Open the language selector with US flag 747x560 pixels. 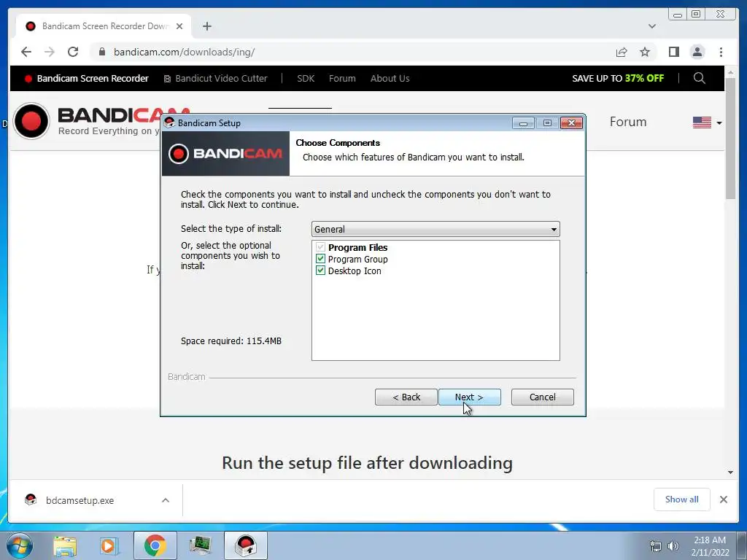tap(708, 122)
